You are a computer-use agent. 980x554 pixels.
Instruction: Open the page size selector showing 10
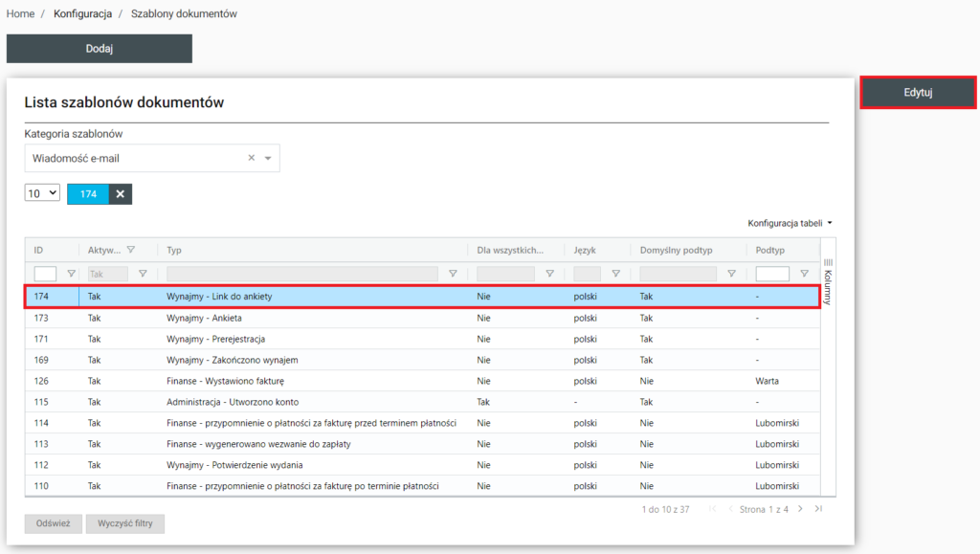pyautogui.click(x=42, y=193)
